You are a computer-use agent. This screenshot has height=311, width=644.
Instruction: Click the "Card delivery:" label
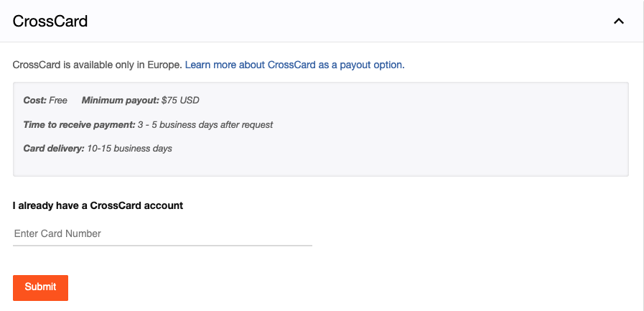point(54,149)
